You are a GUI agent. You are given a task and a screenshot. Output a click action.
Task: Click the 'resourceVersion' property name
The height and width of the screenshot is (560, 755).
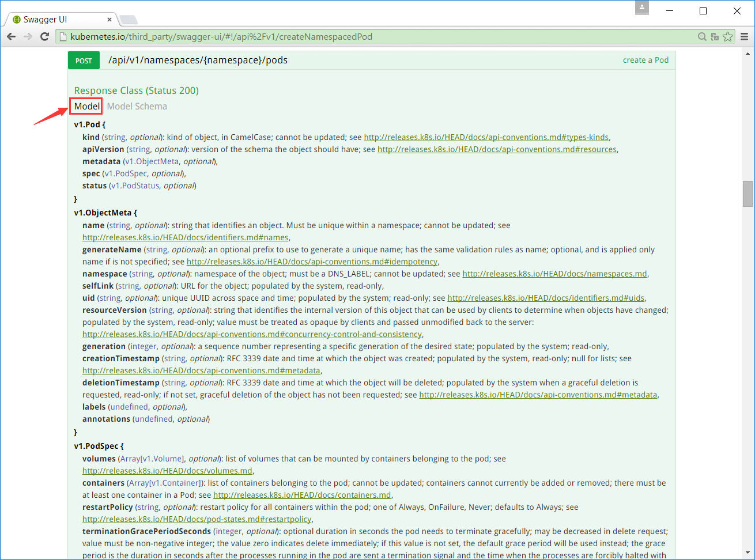click(115, 310)
